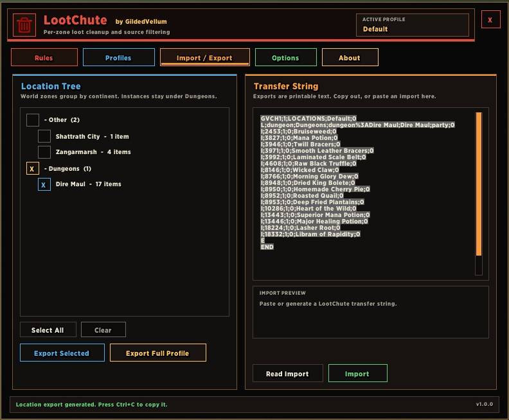Click the Lasher Root line

coord(301,228)
